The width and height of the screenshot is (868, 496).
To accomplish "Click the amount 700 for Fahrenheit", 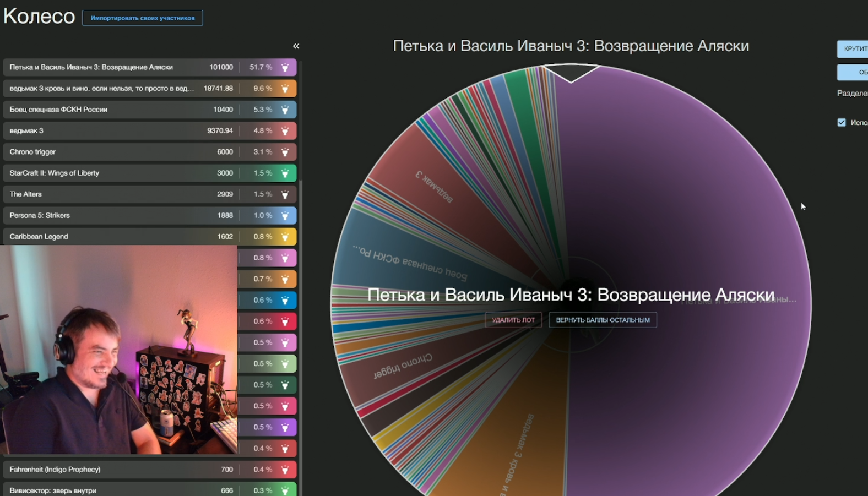I will pos(227,470).
